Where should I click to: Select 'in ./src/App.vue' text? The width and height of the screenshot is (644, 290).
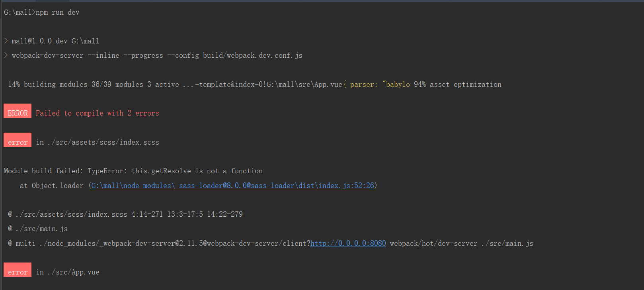(x=68, y=272)
